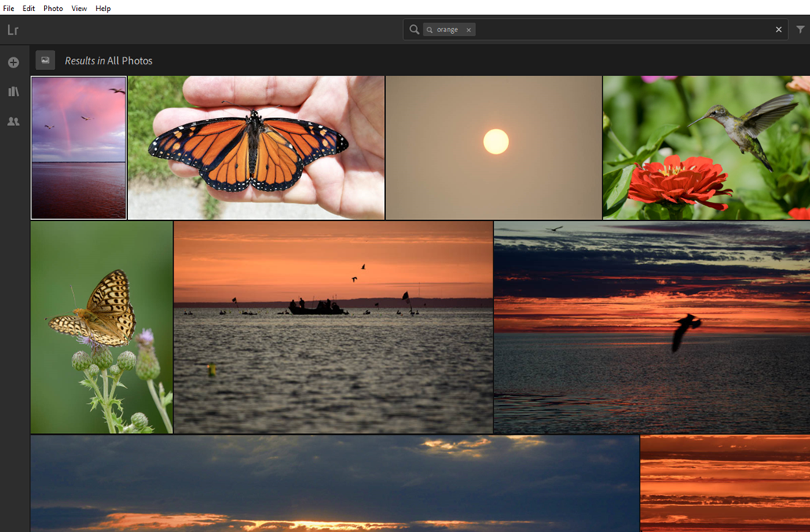Open the Photo menu
The width and height of the screenshot is (810, 532).
coord(53,9)
